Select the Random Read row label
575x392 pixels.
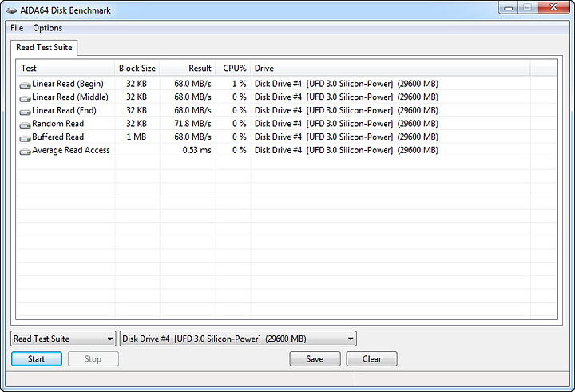pos(58,124)
